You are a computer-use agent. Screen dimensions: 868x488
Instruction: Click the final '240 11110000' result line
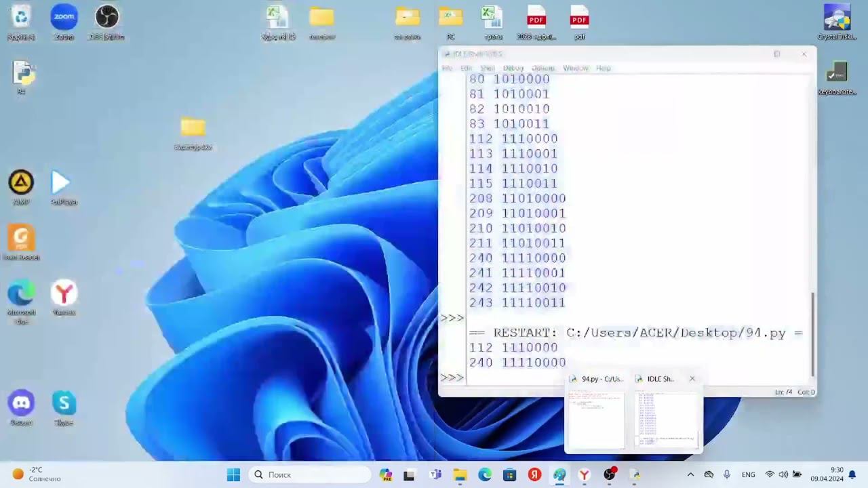coord(517,363)
